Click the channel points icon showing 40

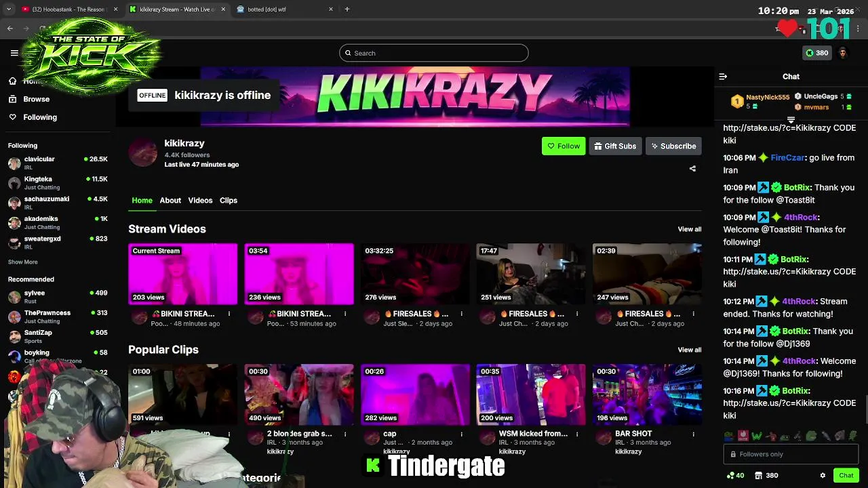pyautogui.click(x=735, y=476)
